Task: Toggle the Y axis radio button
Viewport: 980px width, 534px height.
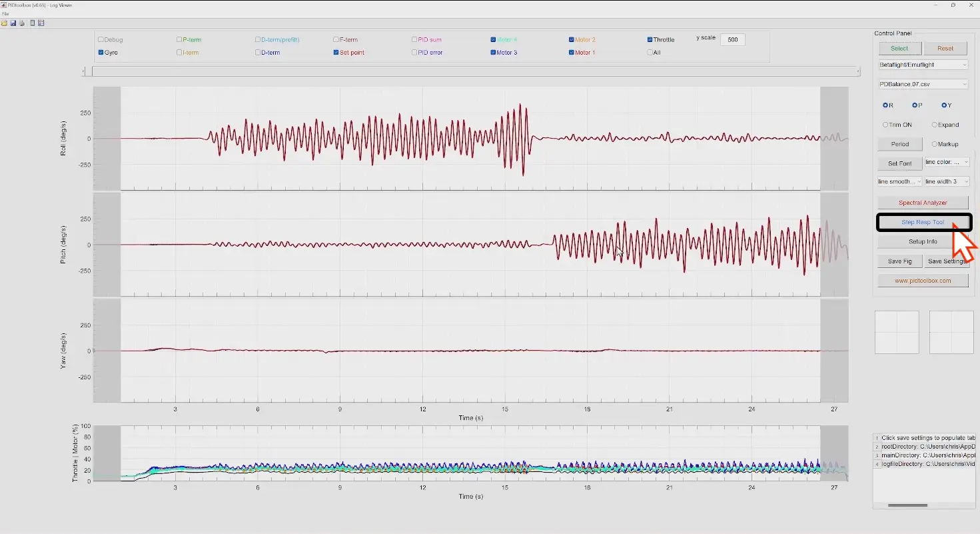Action: [944, 105]
